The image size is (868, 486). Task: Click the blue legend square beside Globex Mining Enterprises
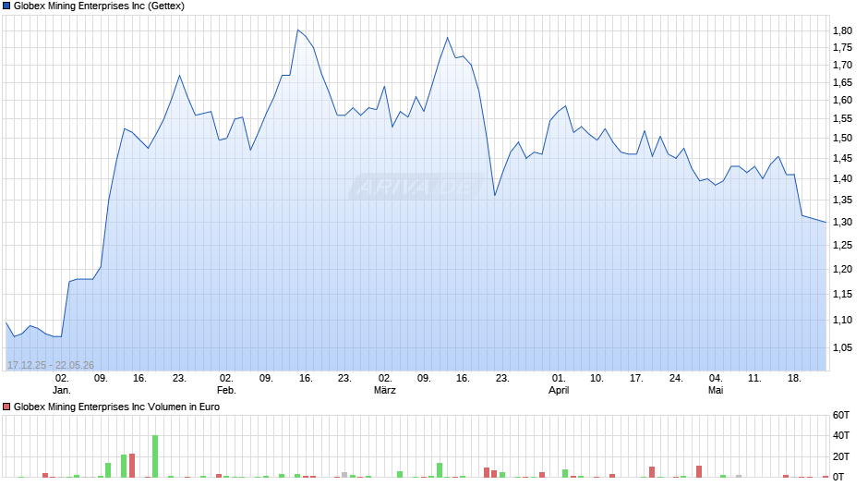click(6, 6)
